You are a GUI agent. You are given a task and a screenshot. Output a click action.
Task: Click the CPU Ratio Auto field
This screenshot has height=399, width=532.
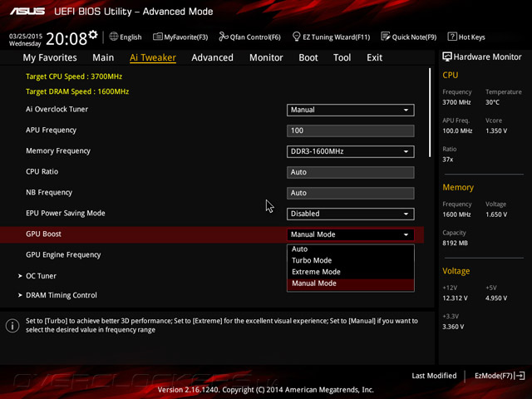351,172
